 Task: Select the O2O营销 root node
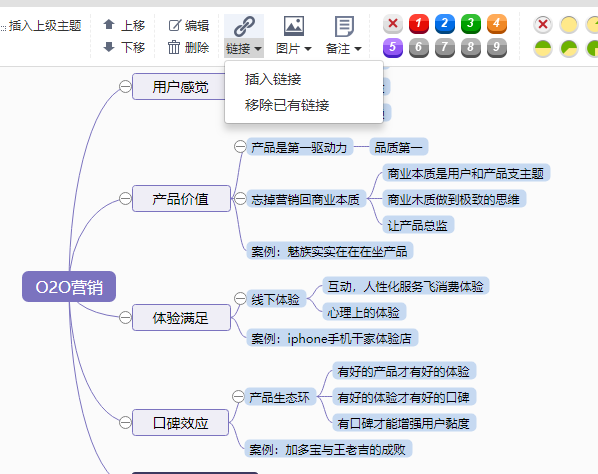[69, 287]
